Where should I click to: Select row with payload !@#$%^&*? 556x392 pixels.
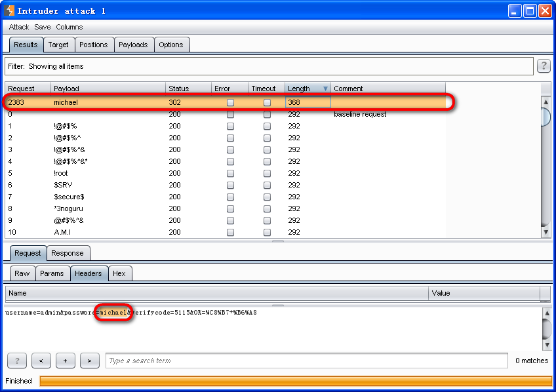(x=225, y=161)
